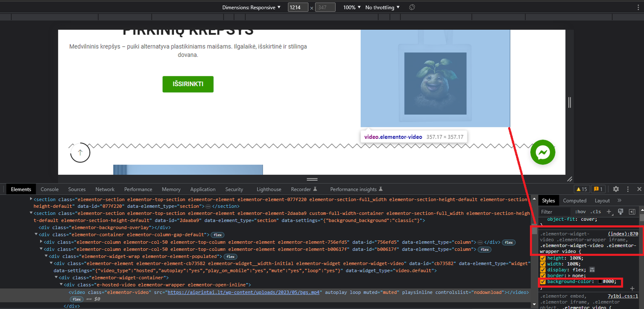This screenshot has width=644, height=309.
Task: Switch to the Computed styles tab
Action: (575, 200)
